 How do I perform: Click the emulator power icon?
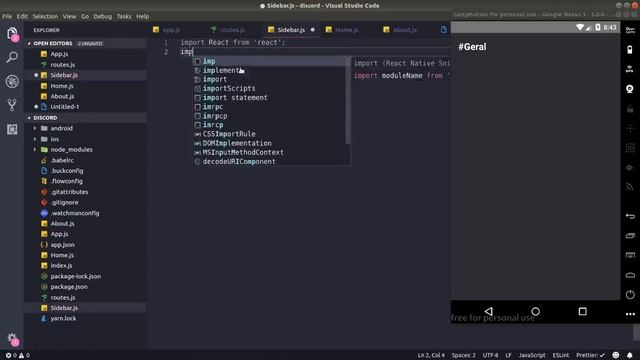pyautogui.click(x=630, y=295)
